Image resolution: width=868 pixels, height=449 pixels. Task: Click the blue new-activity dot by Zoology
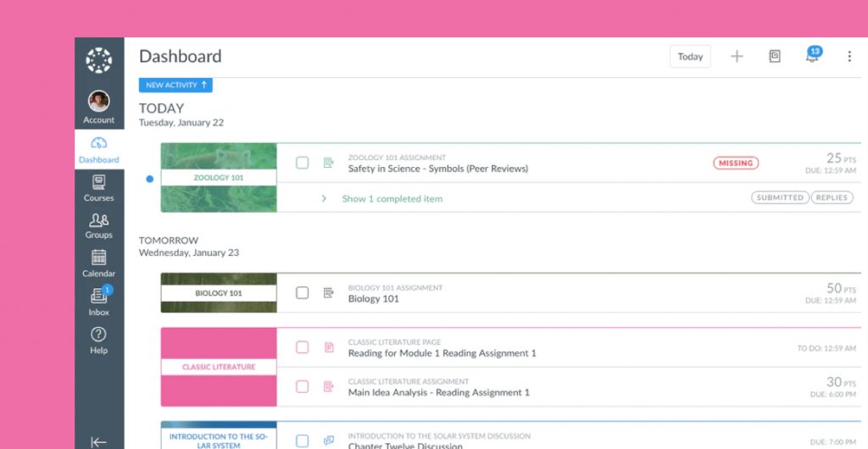[x=149, y=179]
